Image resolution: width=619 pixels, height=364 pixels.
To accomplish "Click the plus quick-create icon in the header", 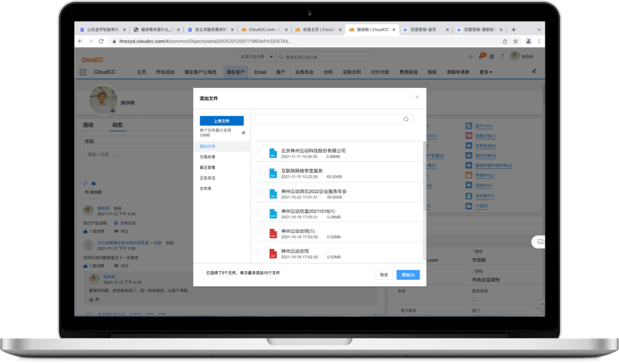I will (x=470, y=57).
